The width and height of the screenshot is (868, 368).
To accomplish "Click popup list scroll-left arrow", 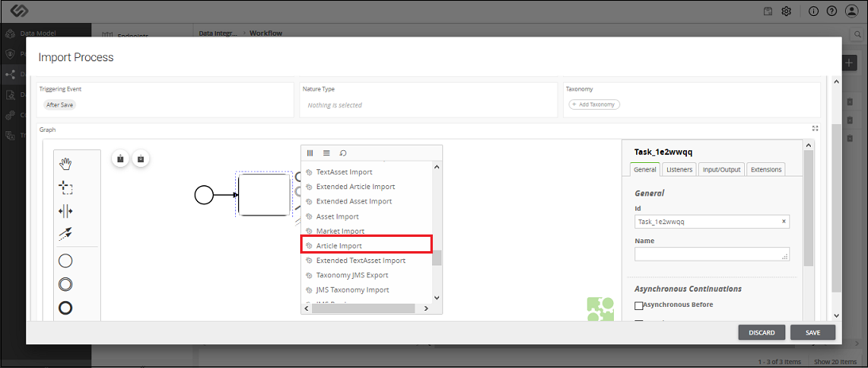I will 306,308.
